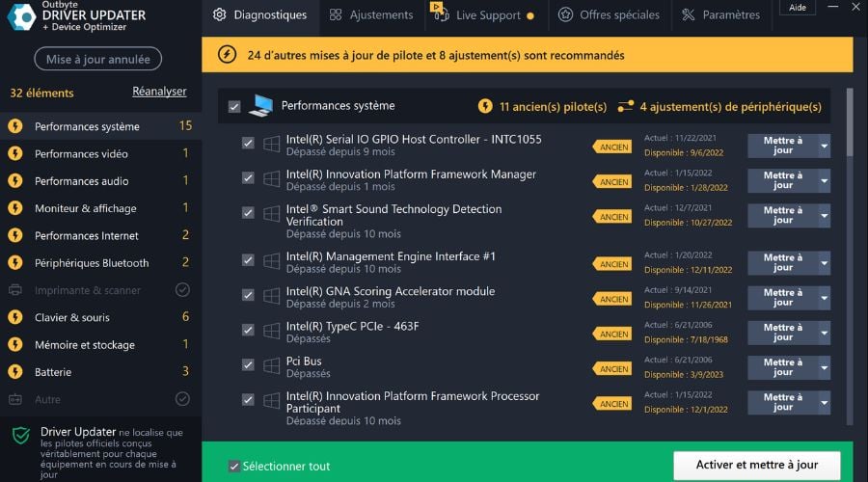Click the Réanalyser link
This screenshot has width=868, height=482.
click(x=159, y=92)
